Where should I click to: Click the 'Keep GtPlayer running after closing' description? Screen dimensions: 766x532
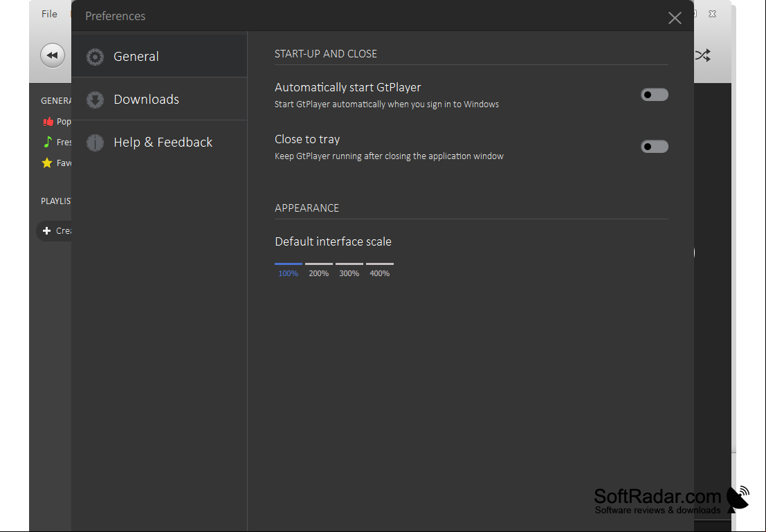pyautogui.click(x=390, y=156)
